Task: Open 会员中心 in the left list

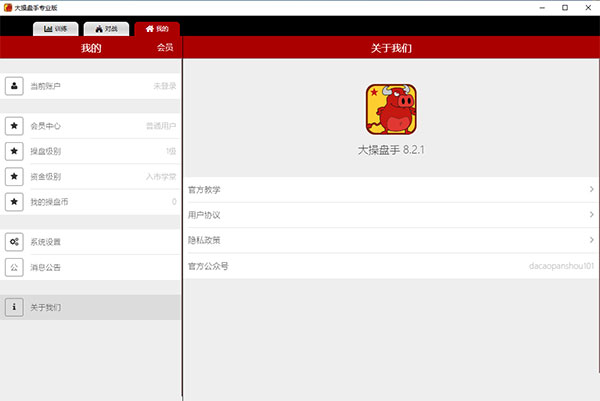Action: coord(90,126)
